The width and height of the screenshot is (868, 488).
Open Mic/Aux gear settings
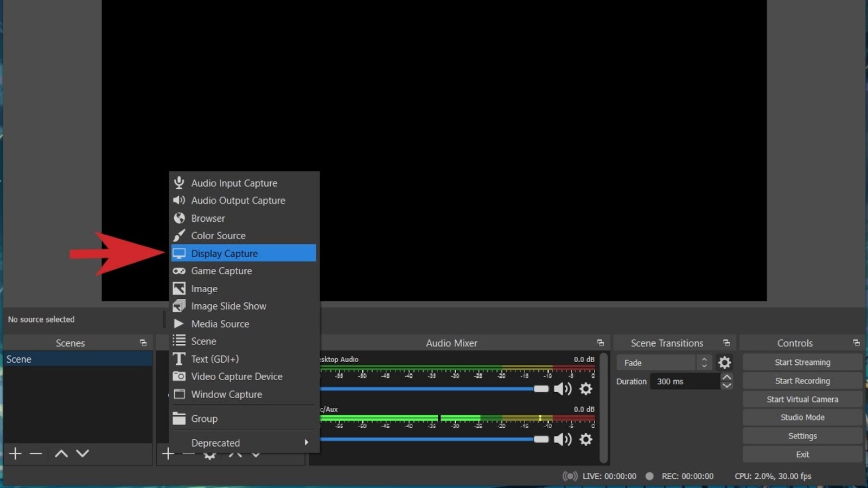click(586, 439)
